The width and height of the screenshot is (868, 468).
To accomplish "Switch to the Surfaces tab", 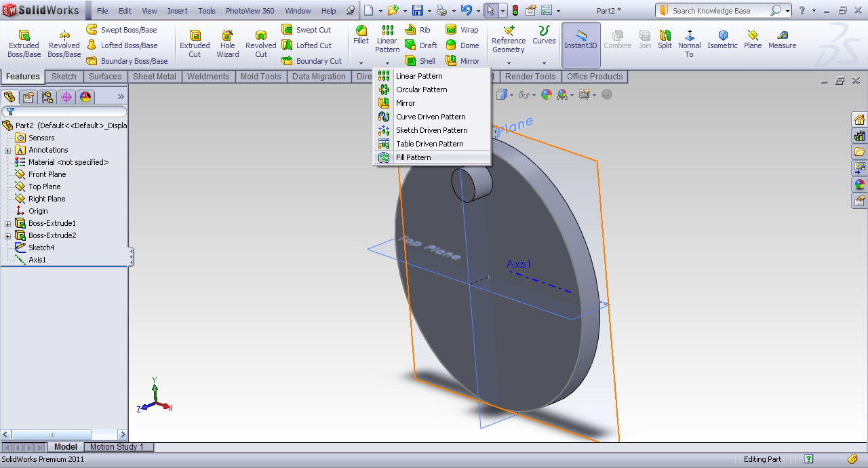I will [105, 77].
